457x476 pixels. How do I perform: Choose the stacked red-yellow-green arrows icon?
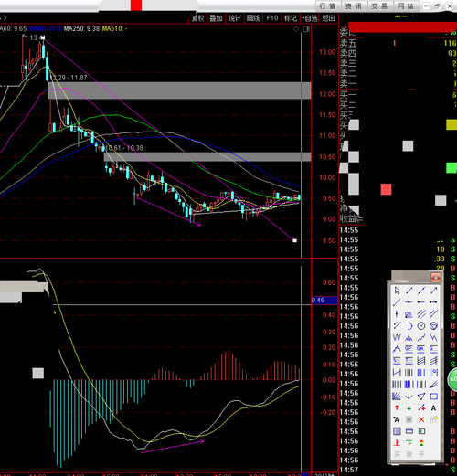tap(421, 443)
